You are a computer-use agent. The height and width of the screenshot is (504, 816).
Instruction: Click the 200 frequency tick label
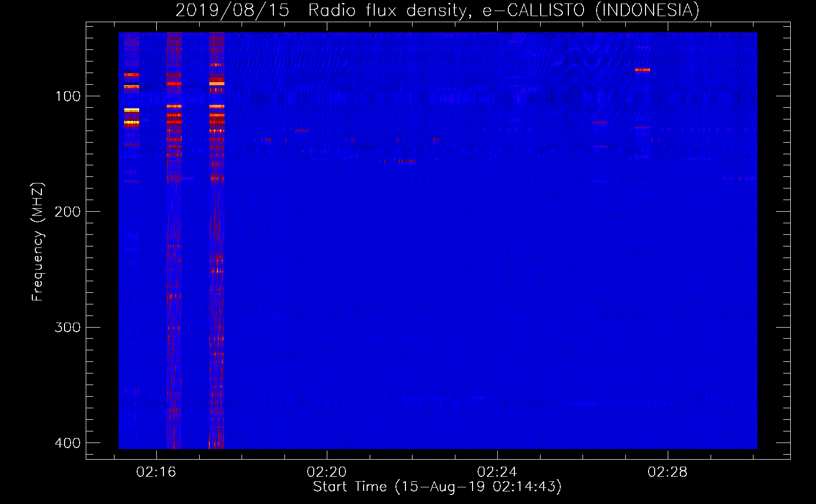pos(68,212)
